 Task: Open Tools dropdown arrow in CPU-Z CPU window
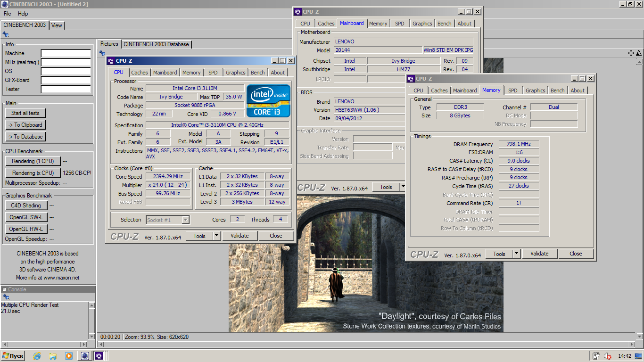click(216, 236)
